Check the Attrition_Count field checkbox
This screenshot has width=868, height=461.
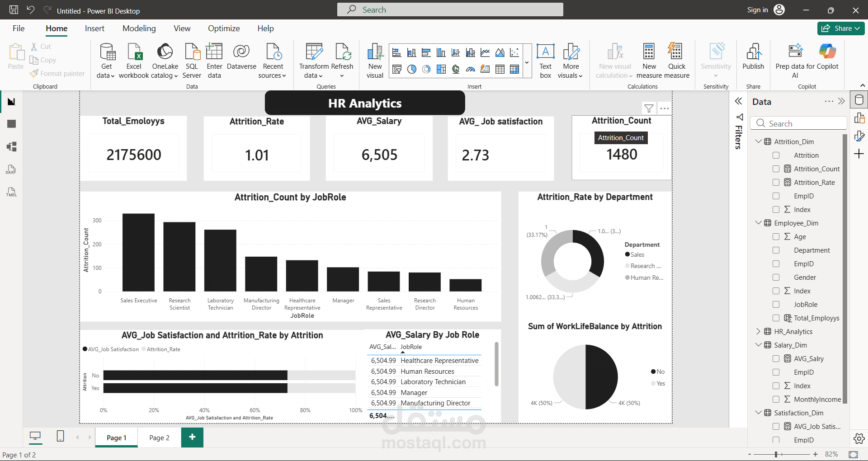tap(776, 169)
